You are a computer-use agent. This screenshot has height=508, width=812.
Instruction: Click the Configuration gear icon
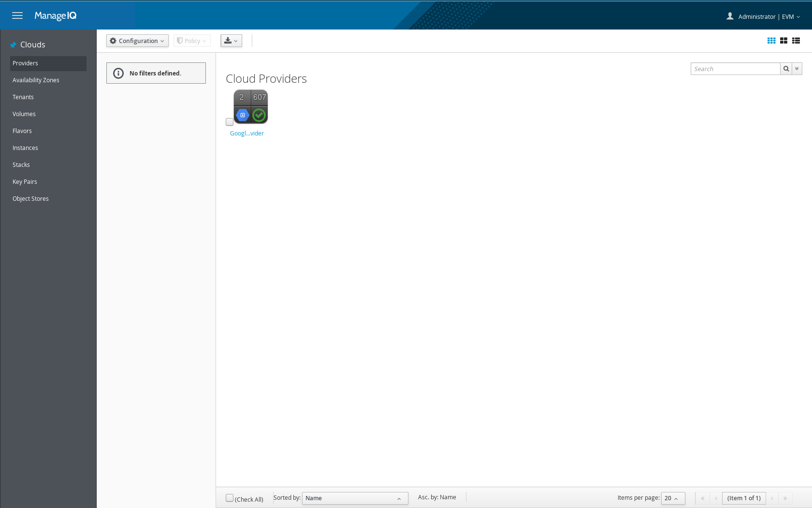click(113, 41)
